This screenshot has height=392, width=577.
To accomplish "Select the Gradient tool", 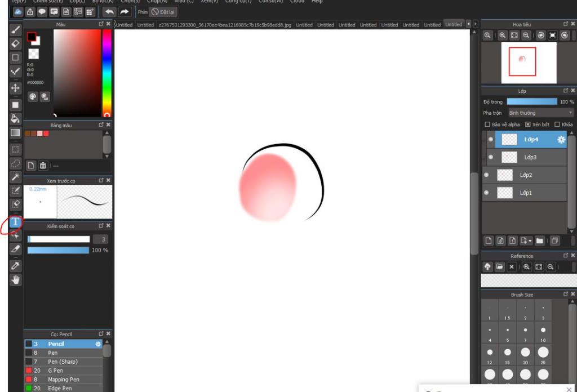I will point(15,132).
